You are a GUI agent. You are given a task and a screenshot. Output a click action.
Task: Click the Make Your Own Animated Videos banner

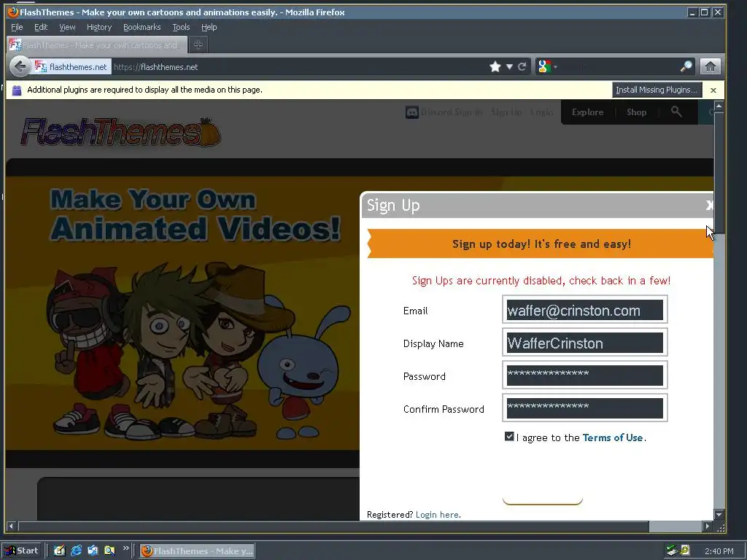[196, 215]
